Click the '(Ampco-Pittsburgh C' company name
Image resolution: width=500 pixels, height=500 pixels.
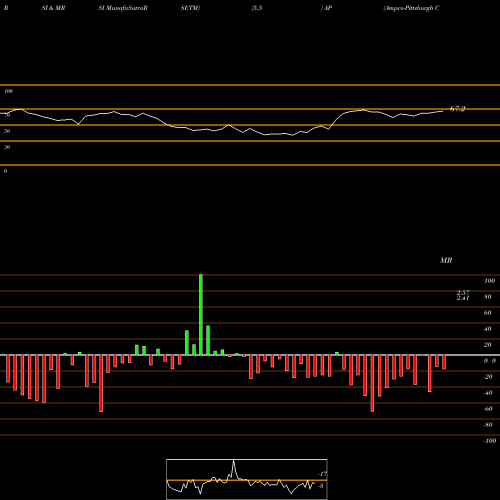point(411,8)
